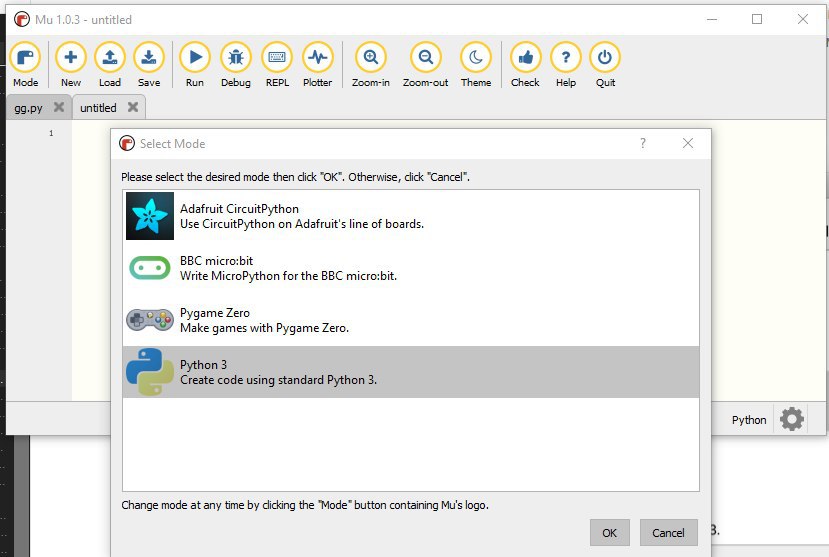Open the settings gear in the status bar
The height and width of the screenshot is (557, 829).
coord(791,419)
